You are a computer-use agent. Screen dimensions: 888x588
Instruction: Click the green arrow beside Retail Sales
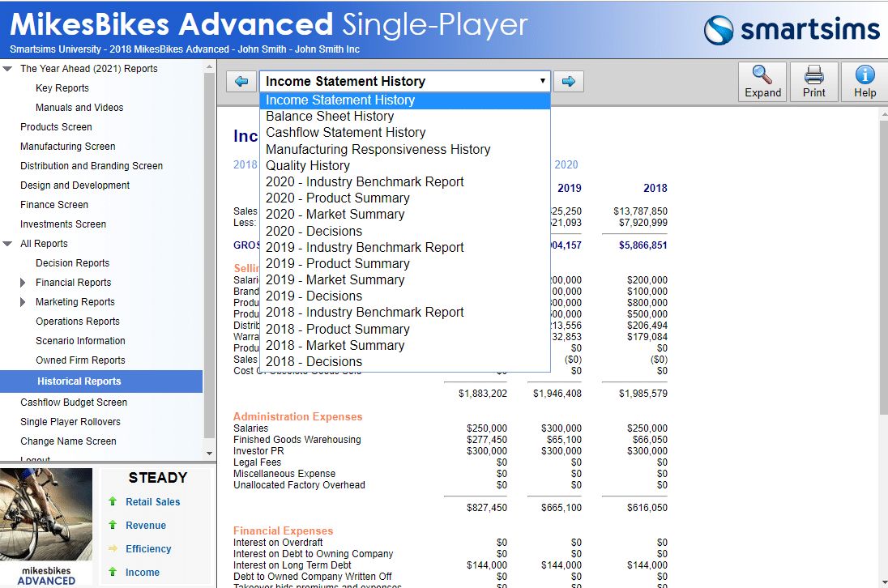[113, 502]
